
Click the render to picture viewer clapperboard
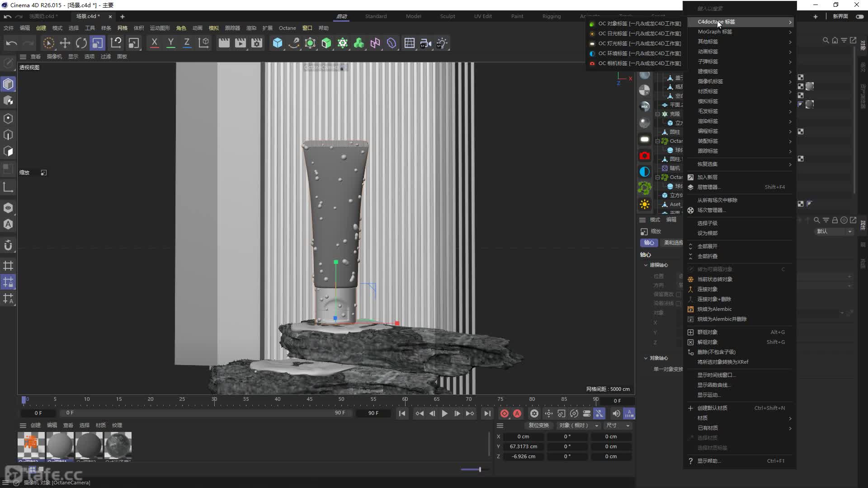[x=241, y=43]
